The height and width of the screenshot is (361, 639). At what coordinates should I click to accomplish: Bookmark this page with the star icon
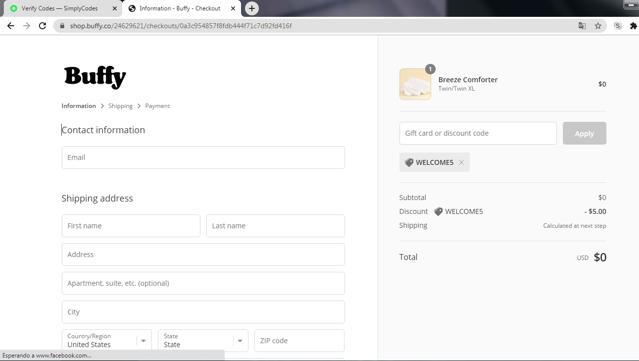click(x=598, y=26)
